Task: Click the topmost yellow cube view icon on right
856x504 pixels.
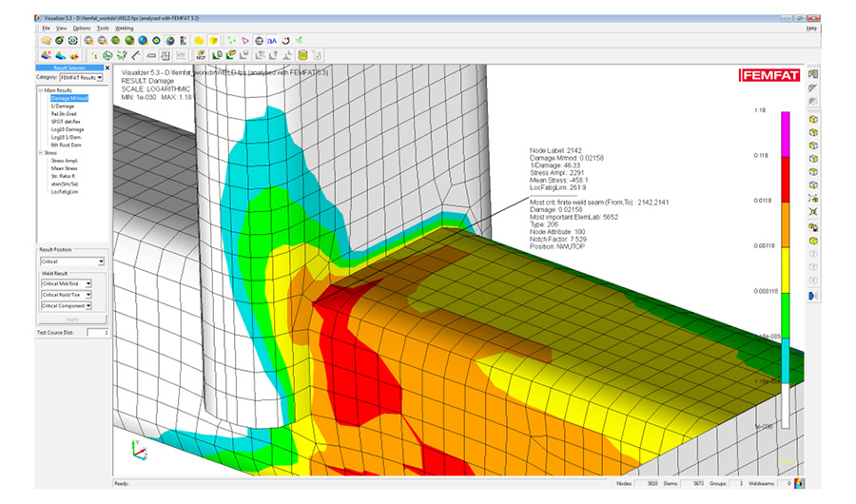Action: pyautogui.click(x=813, y=120)
